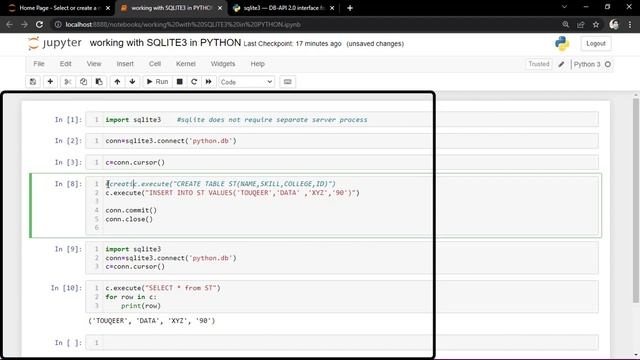Image resolution: width=640 pixels, height=360 pixels.
Task: Open the Kernel menu
Action: coord(186,64)
